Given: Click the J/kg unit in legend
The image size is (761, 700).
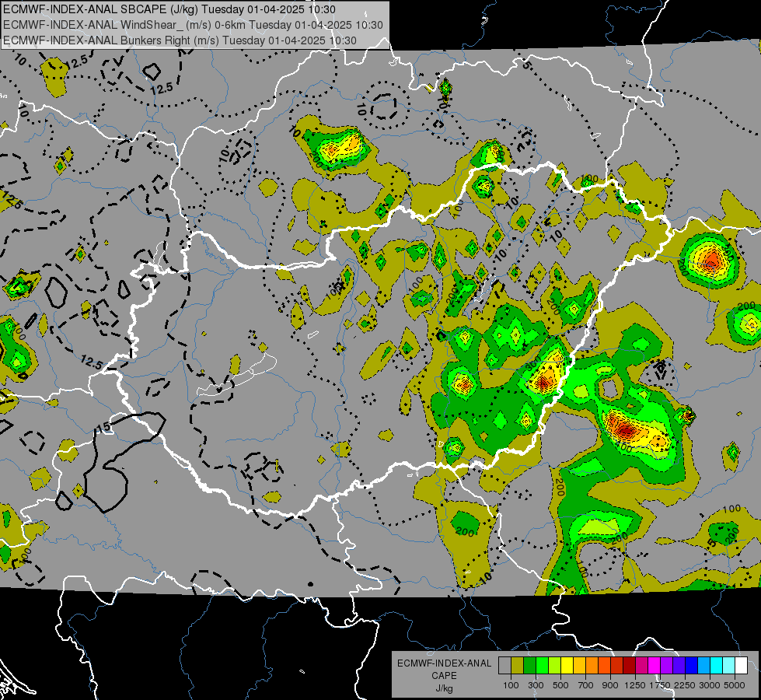Looking at the screenshot, I should (444, 688).
